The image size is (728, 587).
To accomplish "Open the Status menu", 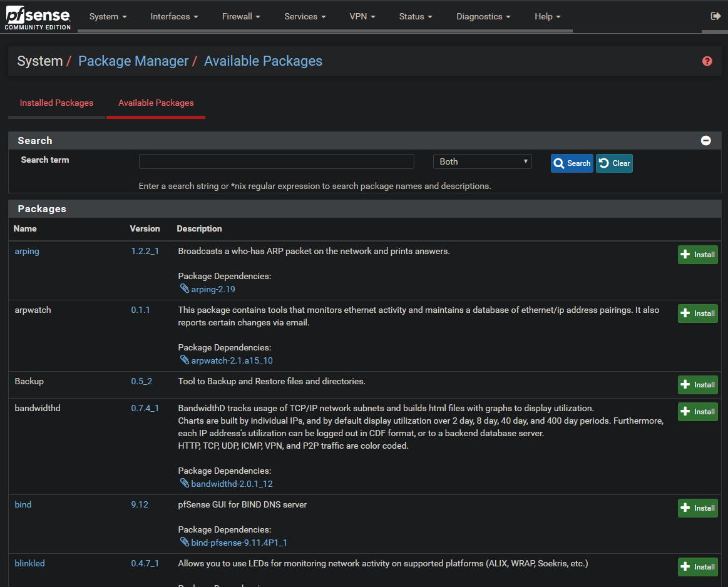I will tap(416, 16).
